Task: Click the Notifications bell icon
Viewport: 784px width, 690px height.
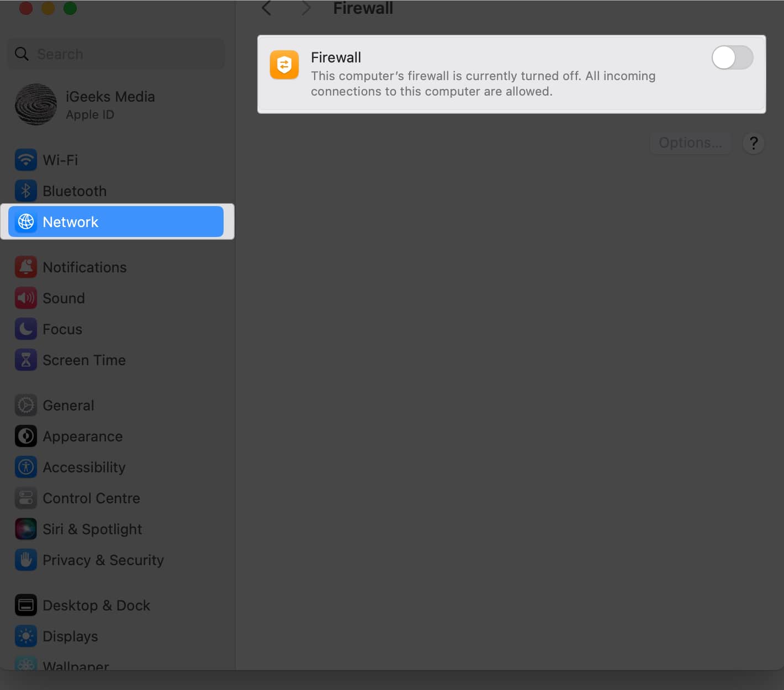Action: [25, 267]
